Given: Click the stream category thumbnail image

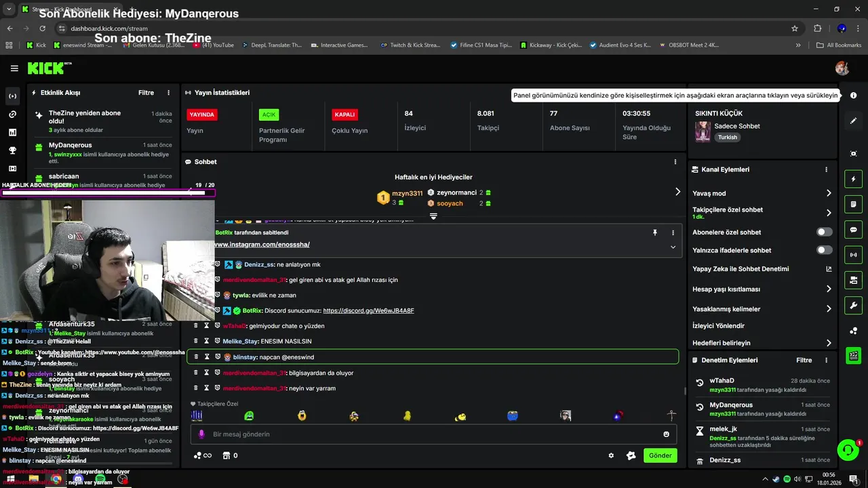Looking at the screenshot, I should click(703, 131).
